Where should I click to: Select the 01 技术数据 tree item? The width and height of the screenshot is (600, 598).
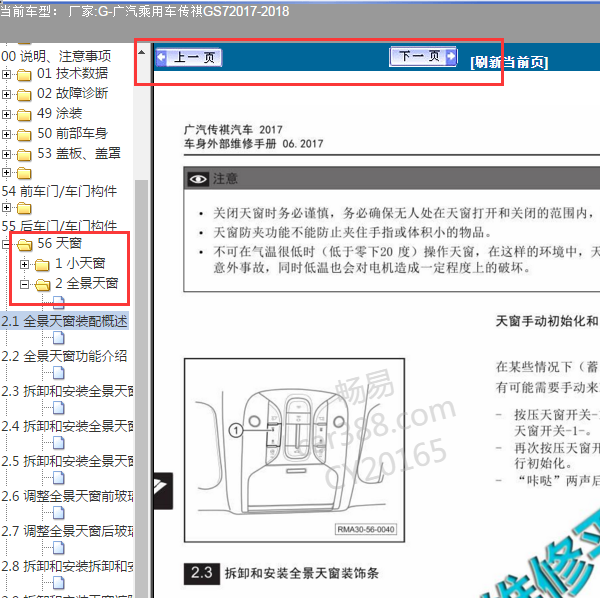click(x=72, y=73)
